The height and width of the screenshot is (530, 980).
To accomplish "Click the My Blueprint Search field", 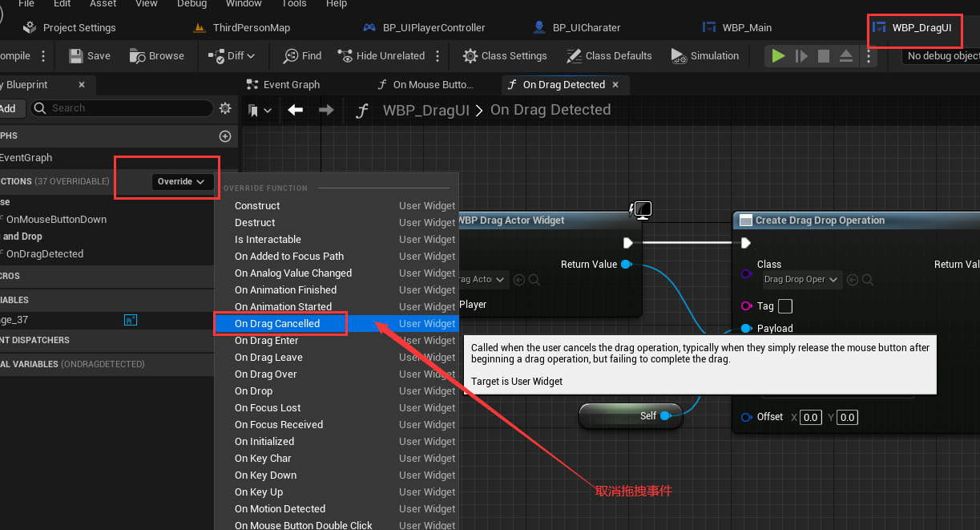I will click(122, 108).
